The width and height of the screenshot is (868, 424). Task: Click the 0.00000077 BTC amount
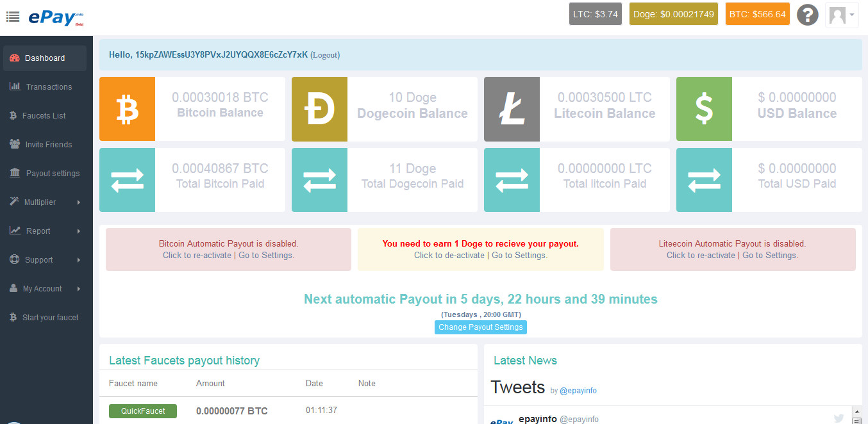(x=232, y=411)
